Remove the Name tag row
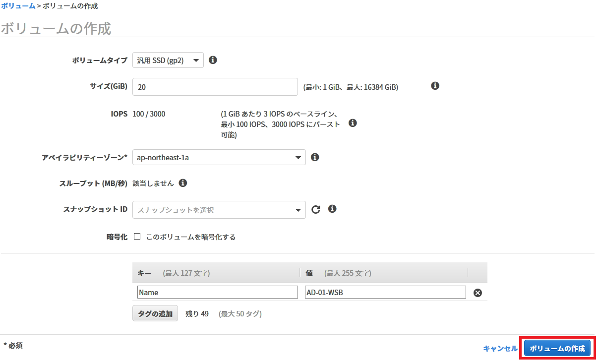This screenshot has width=598, height=364. 478,293
